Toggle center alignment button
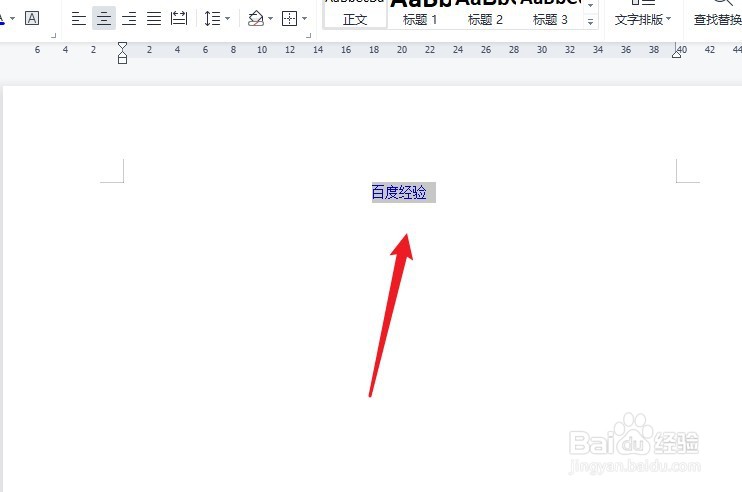Screen dimensions: 742x492 coord(104,19)
